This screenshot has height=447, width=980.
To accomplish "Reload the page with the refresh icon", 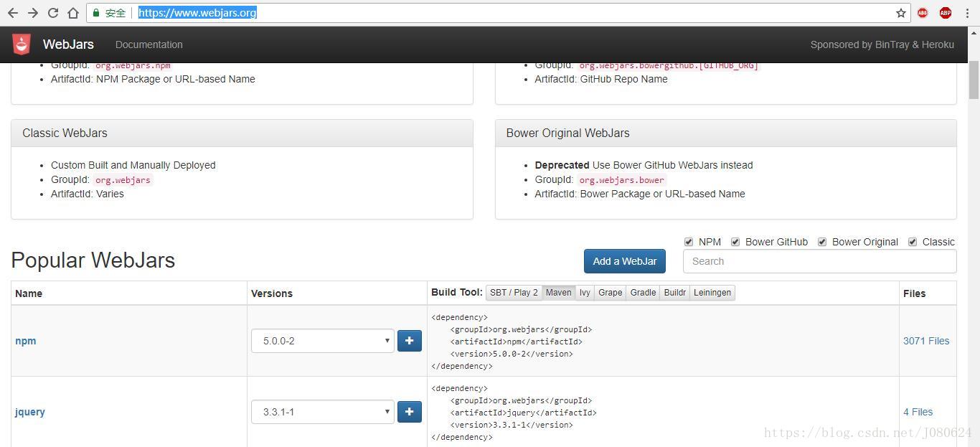I will pos(53,13).
